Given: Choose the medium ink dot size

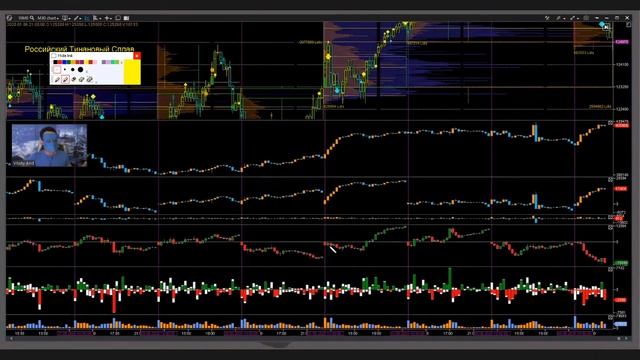Looking at the screenshot, I should click(x=73, y=69).
